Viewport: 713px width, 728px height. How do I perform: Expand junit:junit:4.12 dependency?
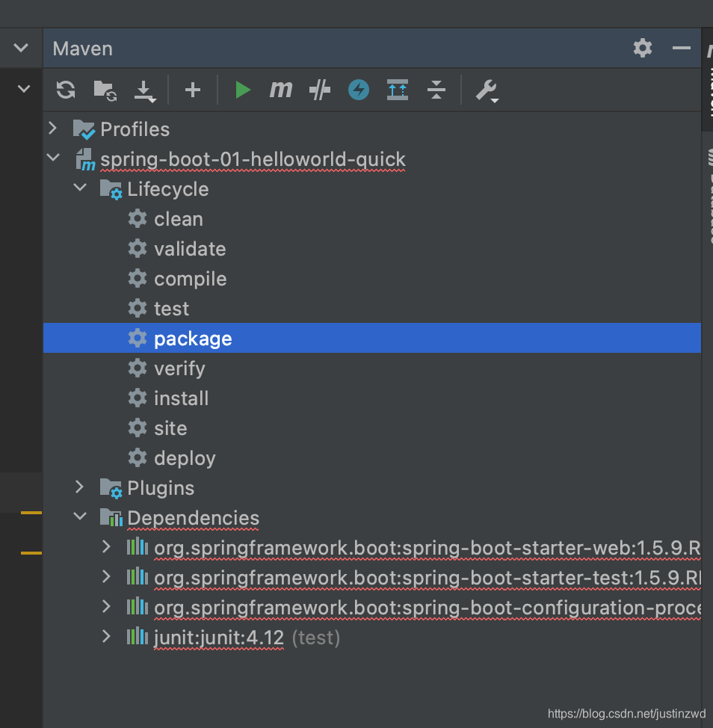tap(106, 636)
